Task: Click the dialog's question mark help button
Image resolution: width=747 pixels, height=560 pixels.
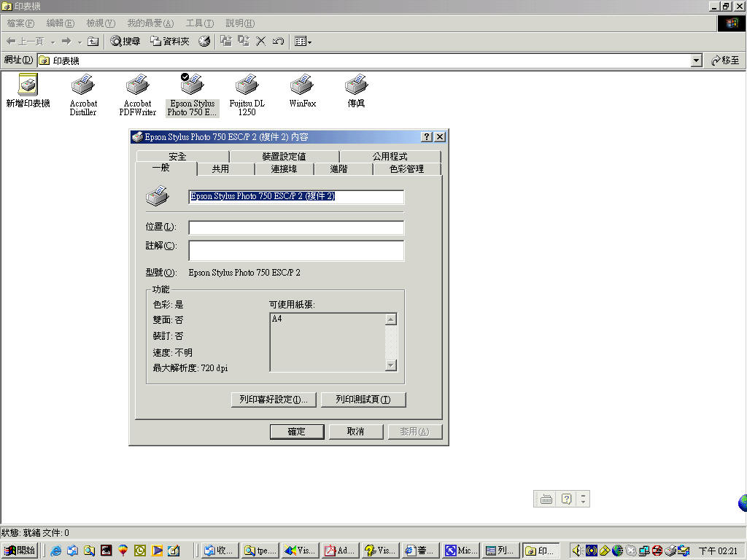Action: click(x=426, y=137)
